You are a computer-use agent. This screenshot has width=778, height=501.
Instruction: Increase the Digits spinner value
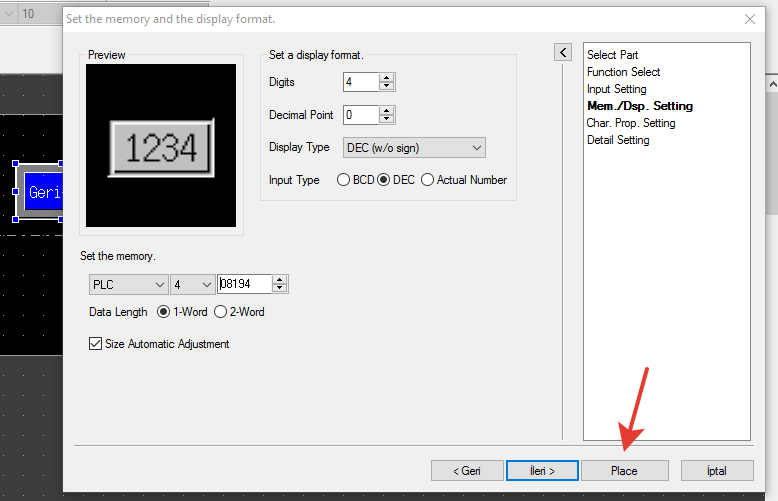point(387,78)
